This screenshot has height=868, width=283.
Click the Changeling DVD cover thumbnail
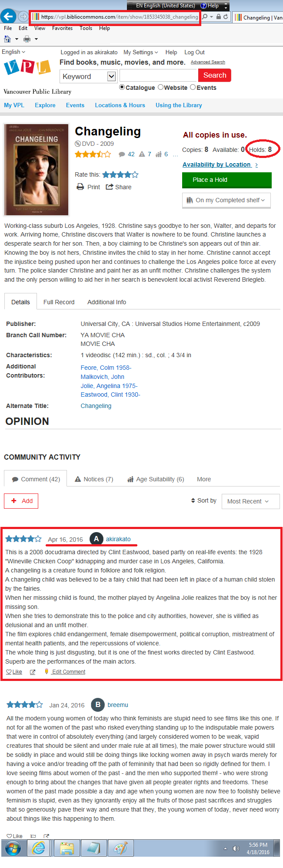[37, 170]
